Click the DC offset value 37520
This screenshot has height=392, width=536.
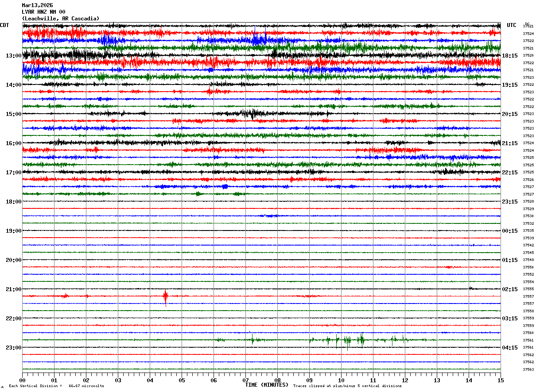(x=528, y=55)
